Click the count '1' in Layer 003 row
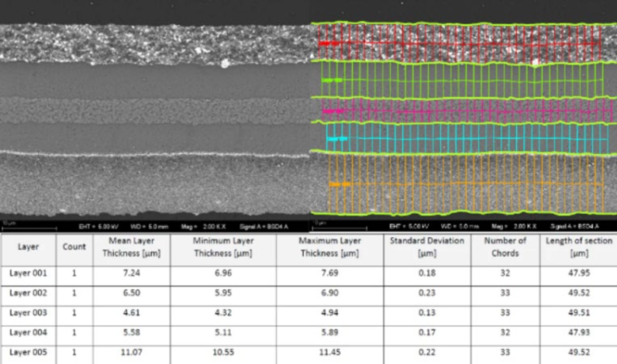The width and height of the screenshot is (617, 364). click(x=74, y=313)
